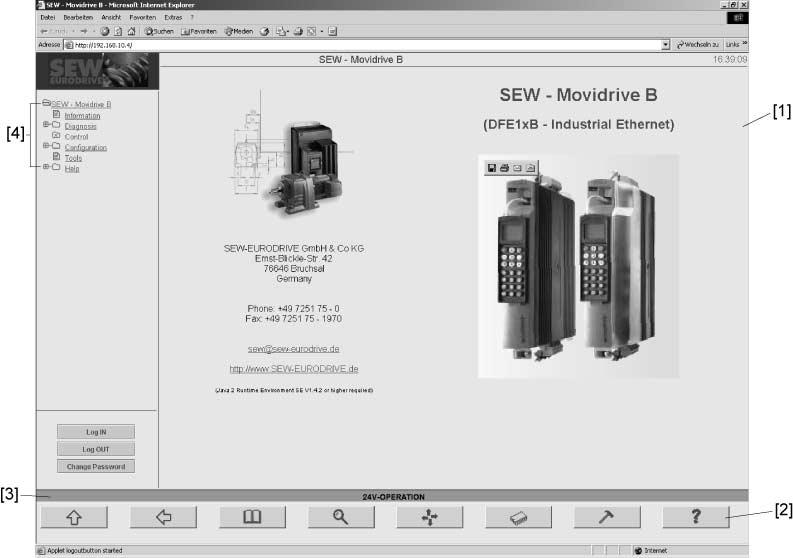Viewport: 793px width, 558px height.
Task: Click the Links toolbar label
Action: click(x=732, y=45)
